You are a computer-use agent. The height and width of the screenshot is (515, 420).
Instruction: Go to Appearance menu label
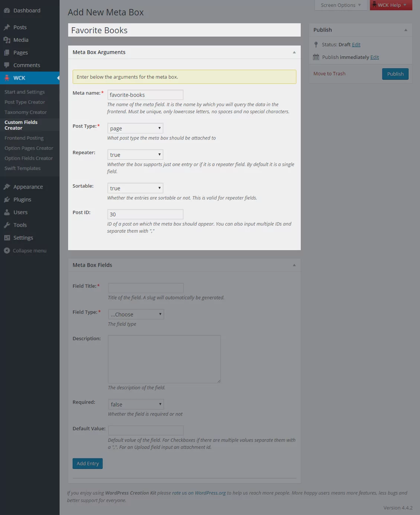tap(28, 187)
